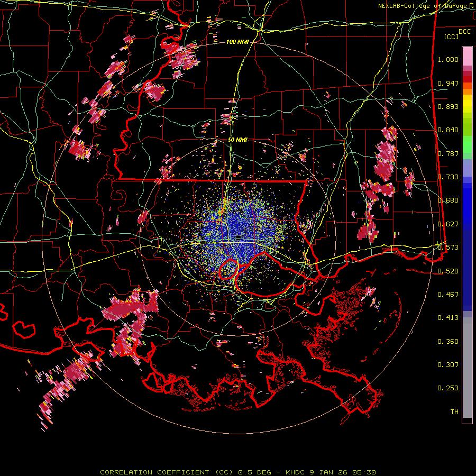
Task: Select the 0.733 scale value
Action: 448,177
